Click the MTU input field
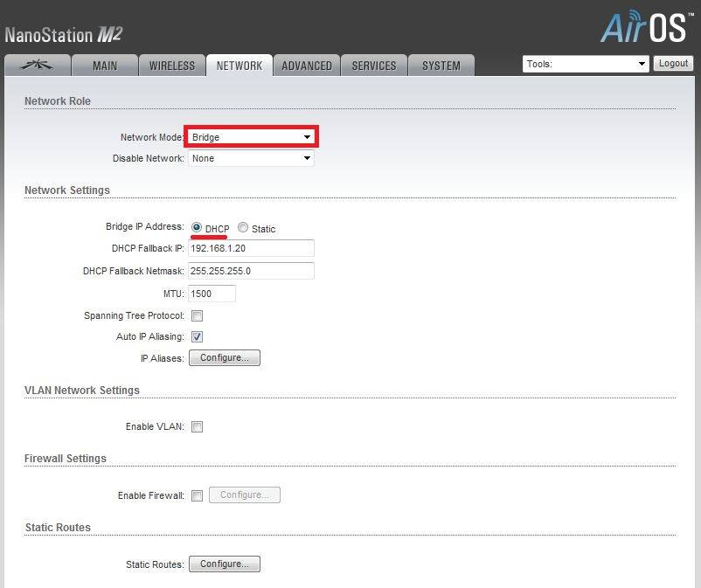The width and height of the screenshot is (701, 588). (212, 294)
